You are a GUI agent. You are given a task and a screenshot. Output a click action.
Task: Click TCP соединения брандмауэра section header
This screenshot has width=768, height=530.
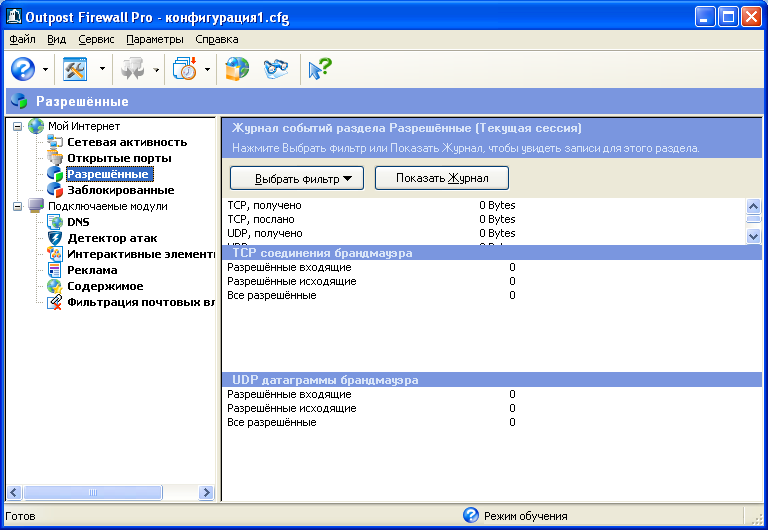coord(492,253)
